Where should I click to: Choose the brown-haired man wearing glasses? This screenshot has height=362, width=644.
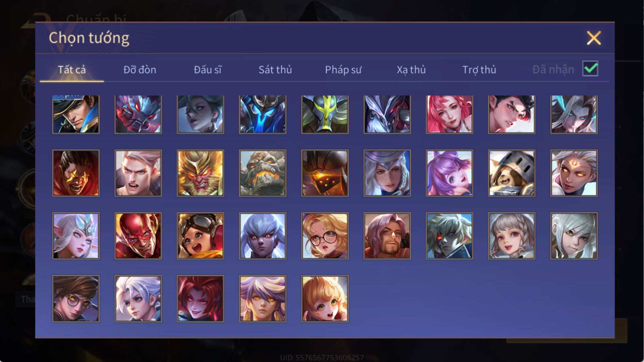tap(76, 298)
